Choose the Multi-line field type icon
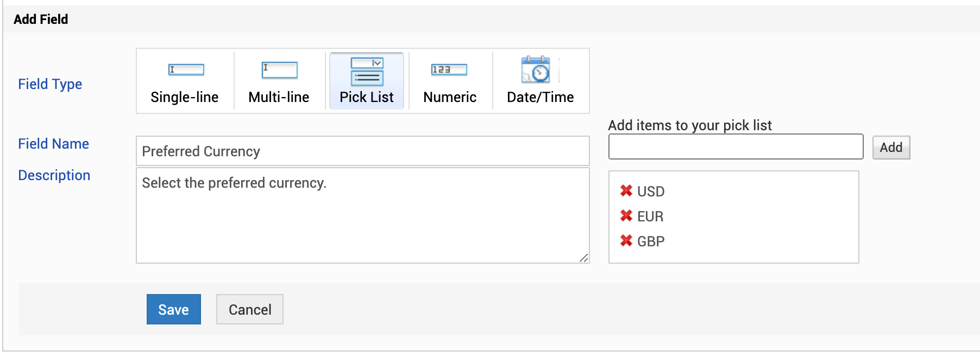Screen dimensions: 980x357 tap(279, 70)
